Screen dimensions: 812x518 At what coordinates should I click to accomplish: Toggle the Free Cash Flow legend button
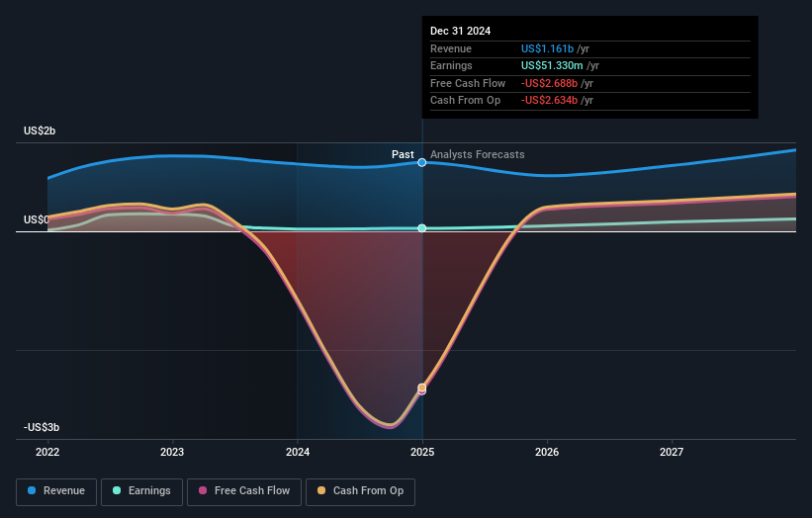click(x=244, y=491)
